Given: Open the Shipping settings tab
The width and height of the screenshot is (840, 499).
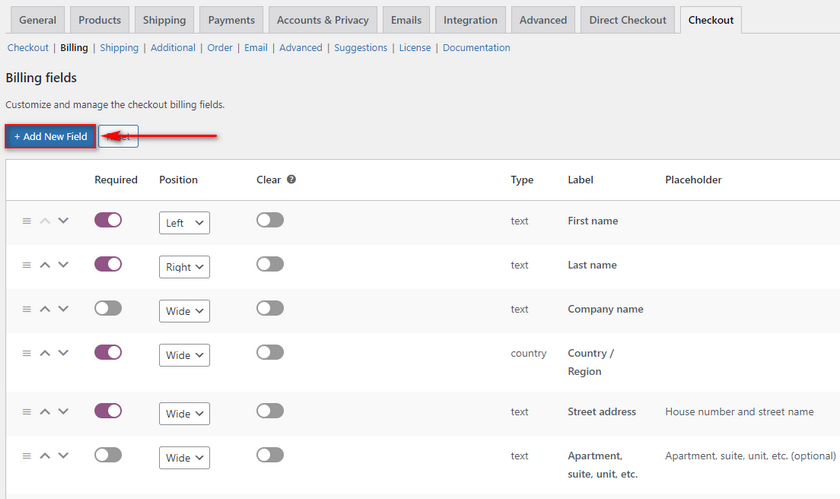Looking at the screenshot, I should click(164, 20).
